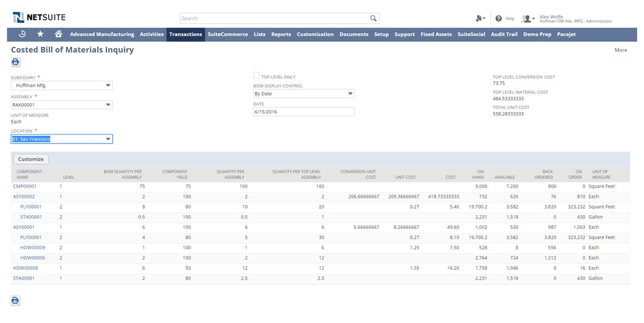644x323 pixels.
Task: Open the HDW00008 component link
Action: click(25, 268)
